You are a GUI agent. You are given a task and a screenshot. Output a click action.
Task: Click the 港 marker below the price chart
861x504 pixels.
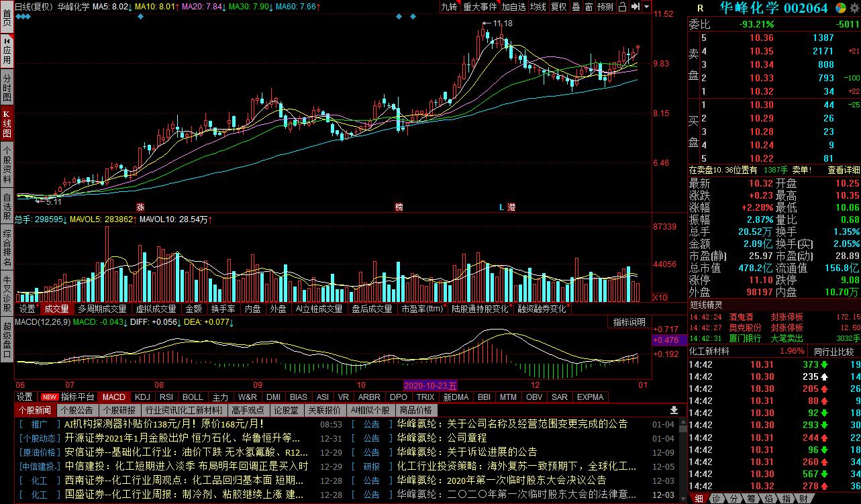[511, 207]
